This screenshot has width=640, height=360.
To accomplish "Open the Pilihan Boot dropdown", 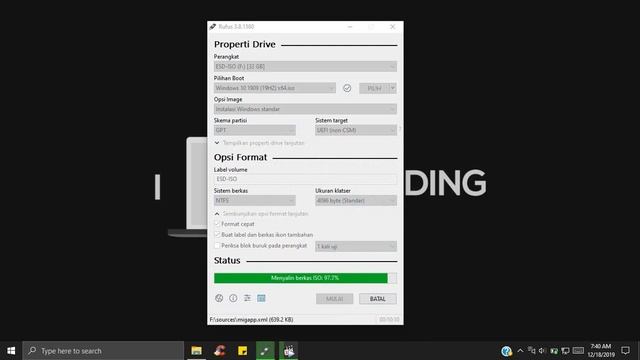I will 275,88.
